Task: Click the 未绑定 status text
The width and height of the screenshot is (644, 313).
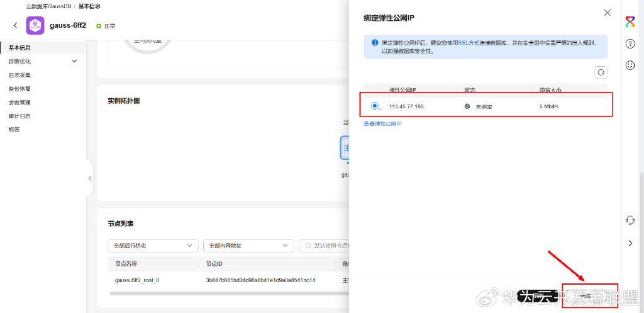Action: coord(484,106)
